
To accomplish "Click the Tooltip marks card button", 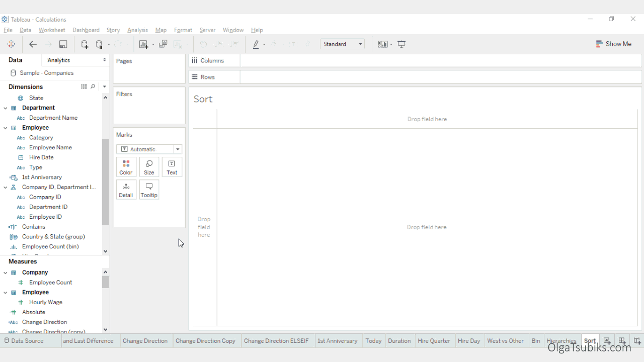I will point(149,190).
